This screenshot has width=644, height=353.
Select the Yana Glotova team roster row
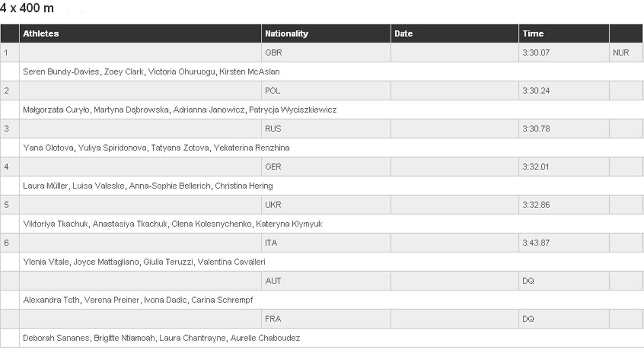[332, 148]
